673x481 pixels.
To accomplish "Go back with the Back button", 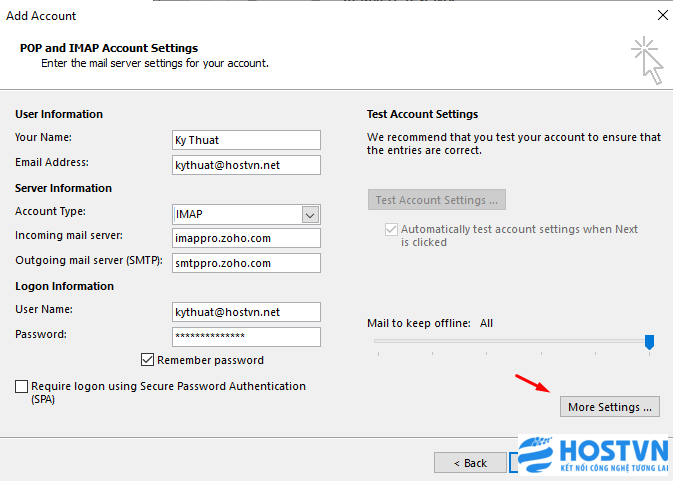I will (x=470, y=463).
